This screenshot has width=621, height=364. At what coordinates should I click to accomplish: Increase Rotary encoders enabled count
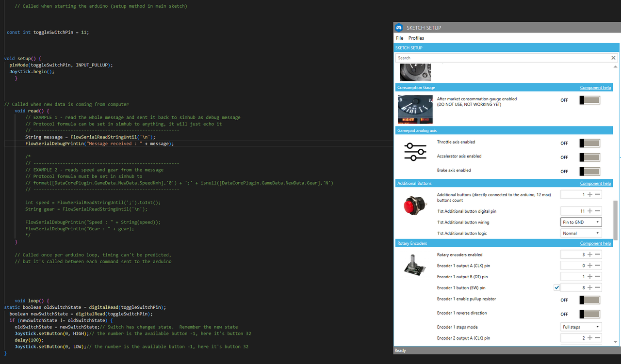[x=590, y=254]
